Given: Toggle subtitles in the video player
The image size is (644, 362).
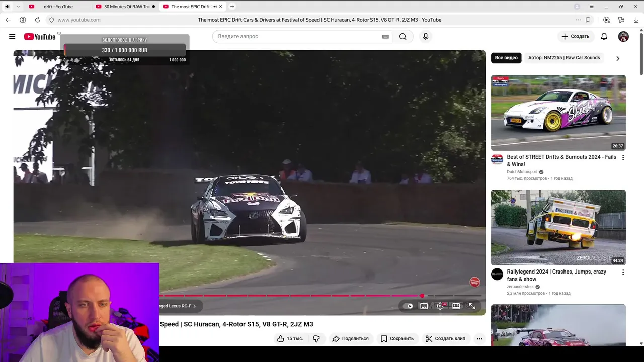Looking at the screenshot, I should pyautogui.click(x=424, y=306).
